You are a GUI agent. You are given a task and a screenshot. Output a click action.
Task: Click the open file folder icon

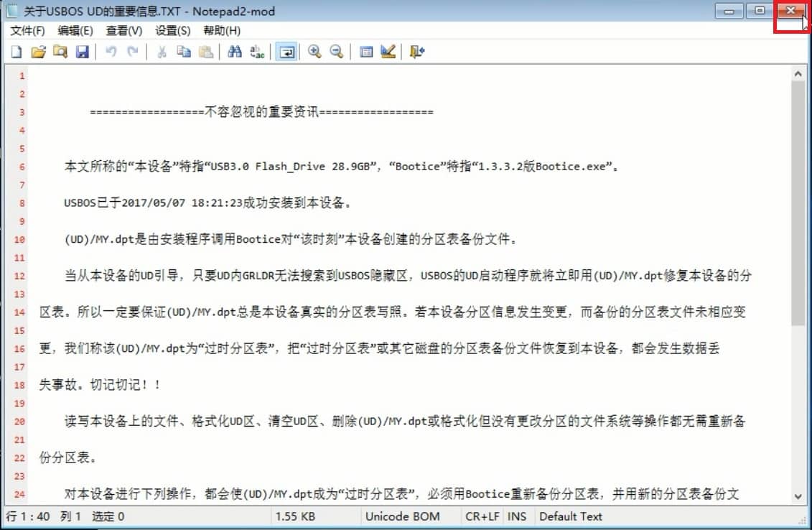click(x=38, y=52)
